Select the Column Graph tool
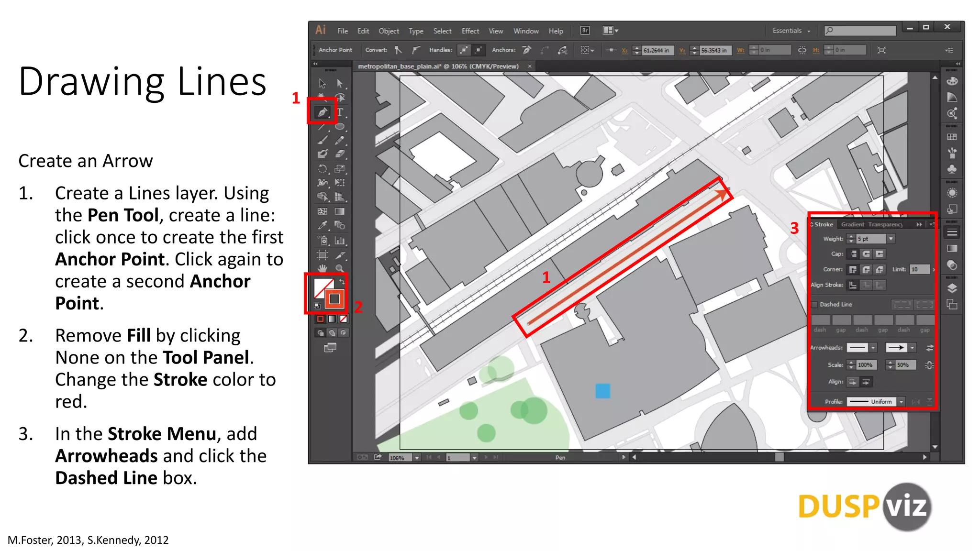 click(340, 241)
